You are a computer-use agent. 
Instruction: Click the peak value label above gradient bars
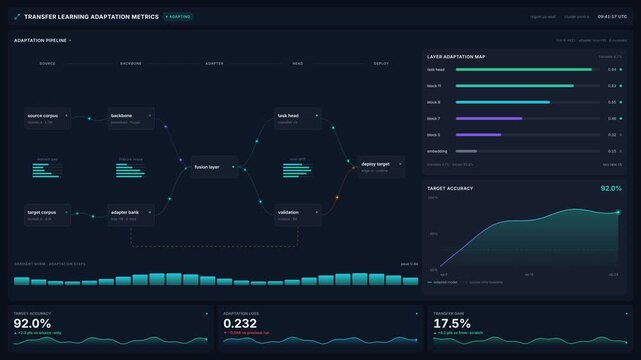409,264
